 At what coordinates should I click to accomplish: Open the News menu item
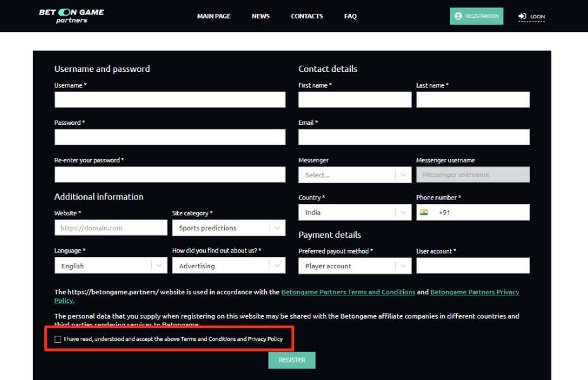[261, 16]
